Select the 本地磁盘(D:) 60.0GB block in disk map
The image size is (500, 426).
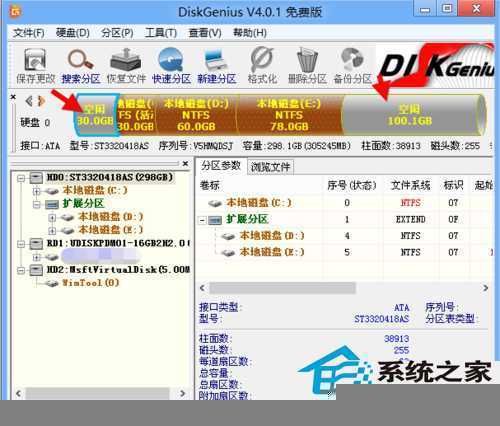pyautogui.click(x=196, y=115)
